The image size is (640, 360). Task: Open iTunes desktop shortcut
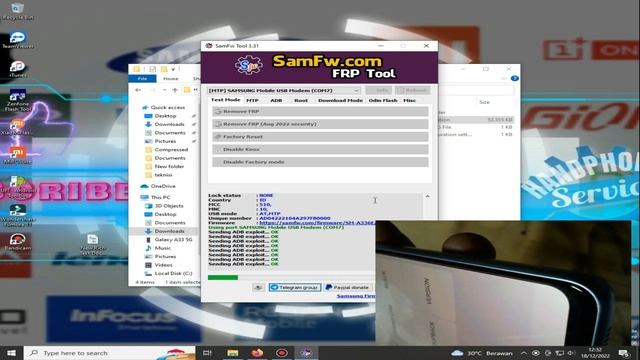17,69
